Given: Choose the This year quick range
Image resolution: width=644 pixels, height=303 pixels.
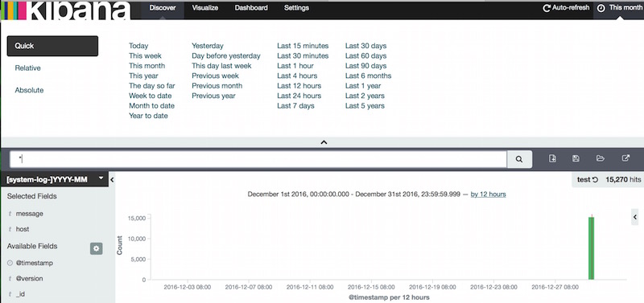Looking at the screenshot, I should pos(143,76).
